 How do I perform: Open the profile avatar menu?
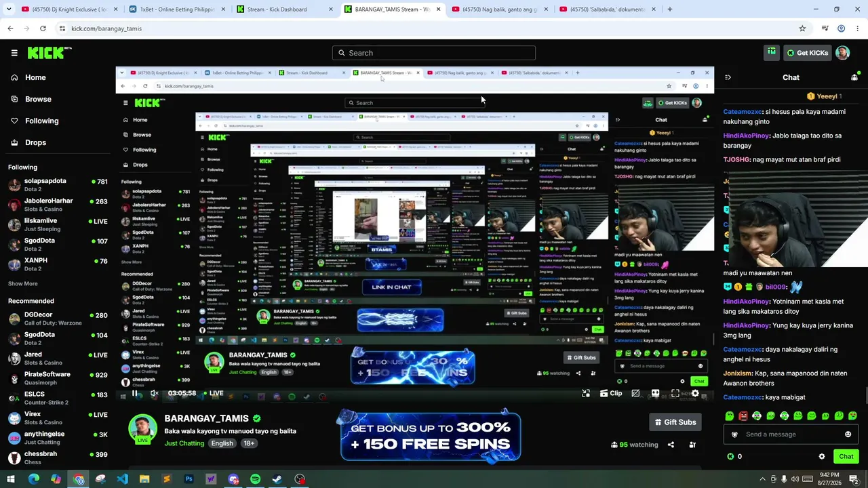[x=842, y=53]
